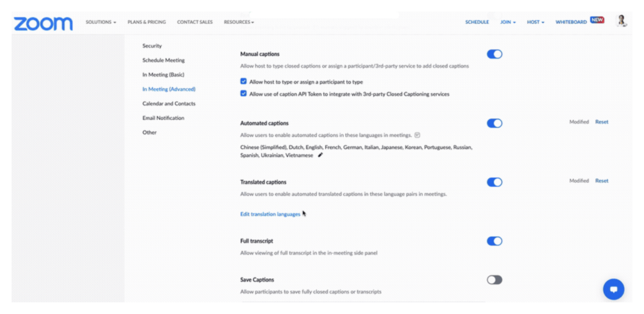
Task: Expand the Solutions dropdown
Action: click(101, 22)
